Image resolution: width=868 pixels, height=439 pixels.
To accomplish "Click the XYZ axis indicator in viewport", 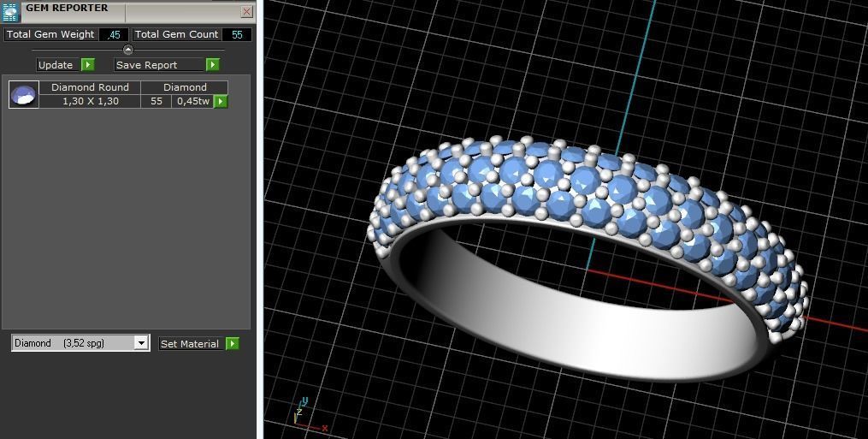I will [x=309, y=414].
